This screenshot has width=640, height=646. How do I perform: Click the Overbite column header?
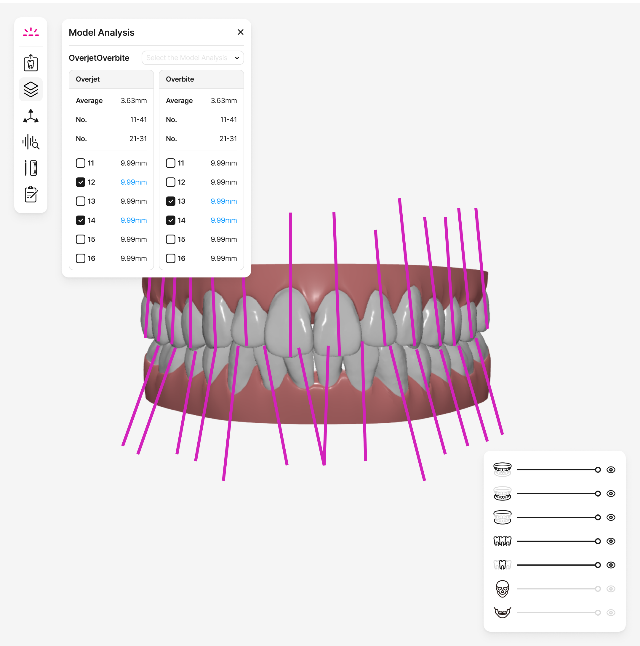click(201, 79)
